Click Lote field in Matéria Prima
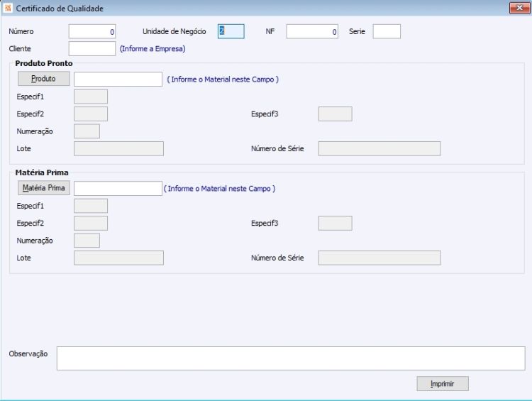 coord(118,258)
